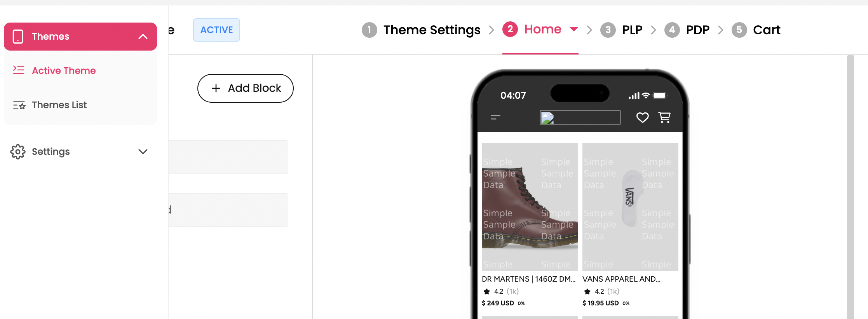Select the Dr Martens boot product thumbnail
This screenshot has height=319, width=868.
coord(530,207)
